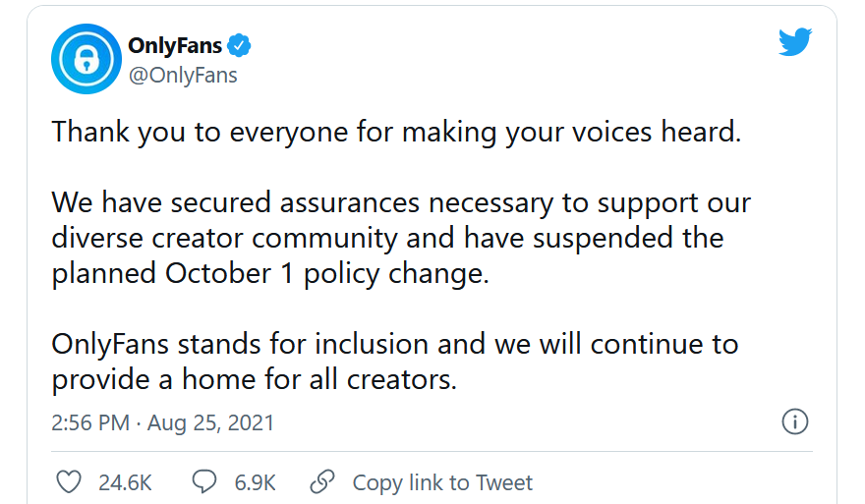Open Twitter via the bird logo

pos(794,42)
